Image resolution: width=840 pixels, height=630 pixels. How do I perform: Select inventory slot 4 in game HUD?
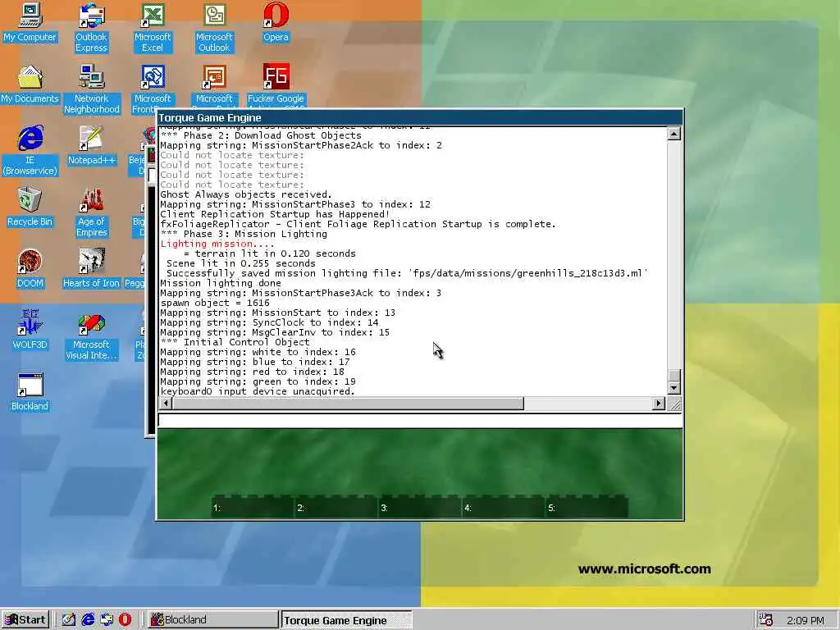coord(504,507)
